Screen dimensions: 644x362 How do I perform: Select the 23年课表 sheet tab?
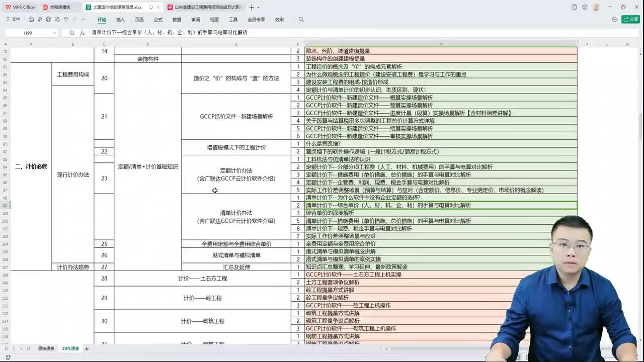pyautogui.click(x=70, y=348)
